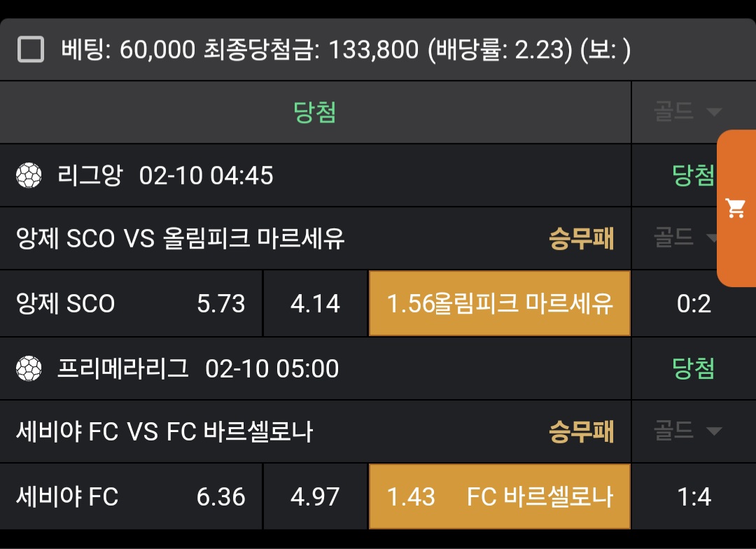Click highlighted 1.56 올림피크 마르세유 pick
This screenshot has width=756, height=549.
[499, 304]
